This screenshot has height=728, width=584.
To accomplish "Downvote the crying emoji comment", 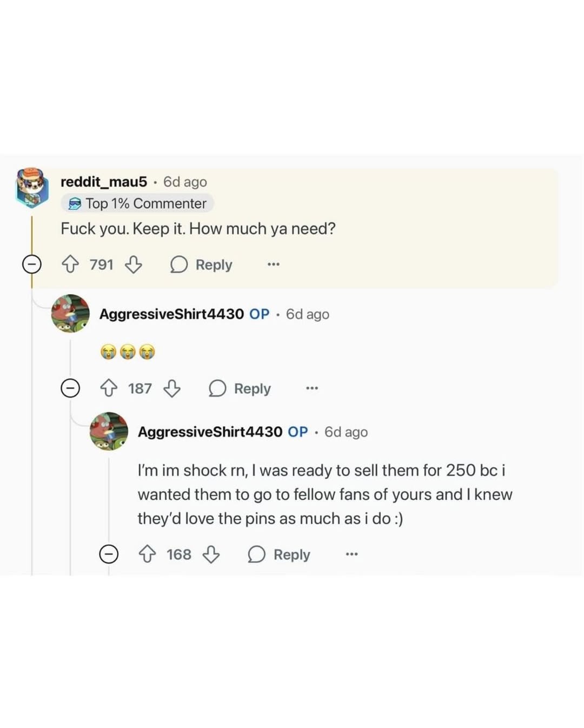I will 172,388.
